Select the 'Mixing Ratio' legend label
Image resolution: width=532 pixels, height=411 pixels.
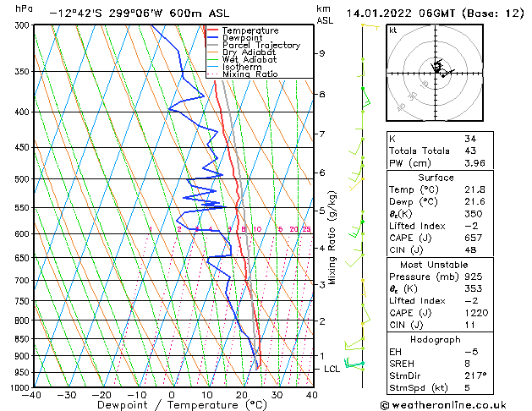click(x=250, y=74)
